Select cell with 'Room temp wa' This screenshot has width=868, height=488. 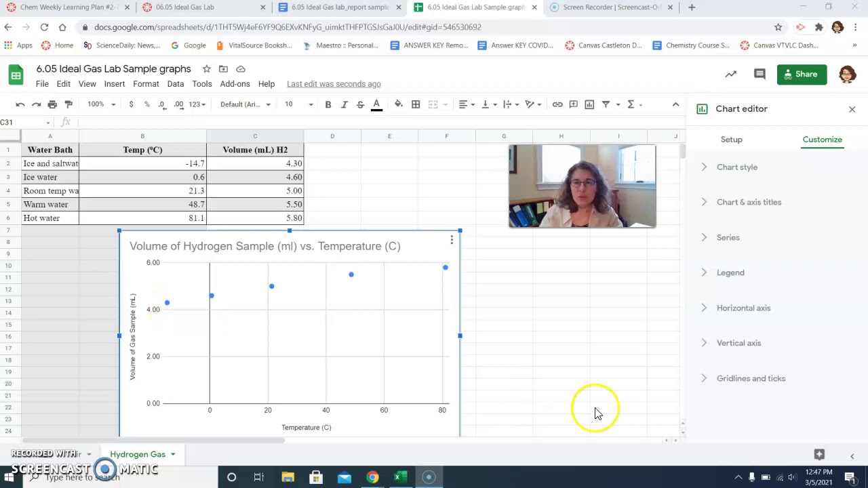coord(50,191)
